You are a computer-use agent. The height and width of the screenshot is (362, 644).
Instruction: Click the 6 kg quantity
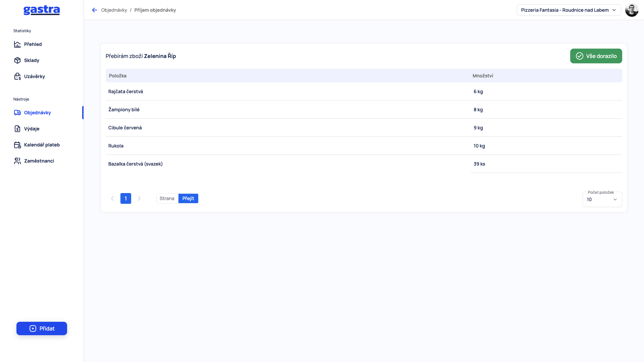478,92
